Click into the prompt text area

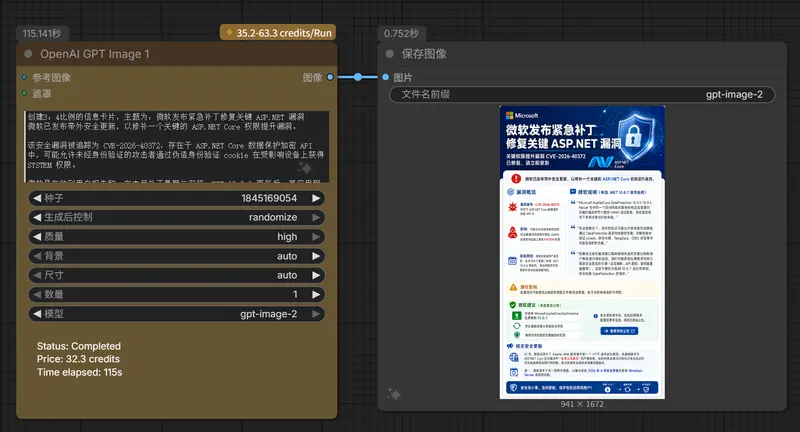[177, 146]
